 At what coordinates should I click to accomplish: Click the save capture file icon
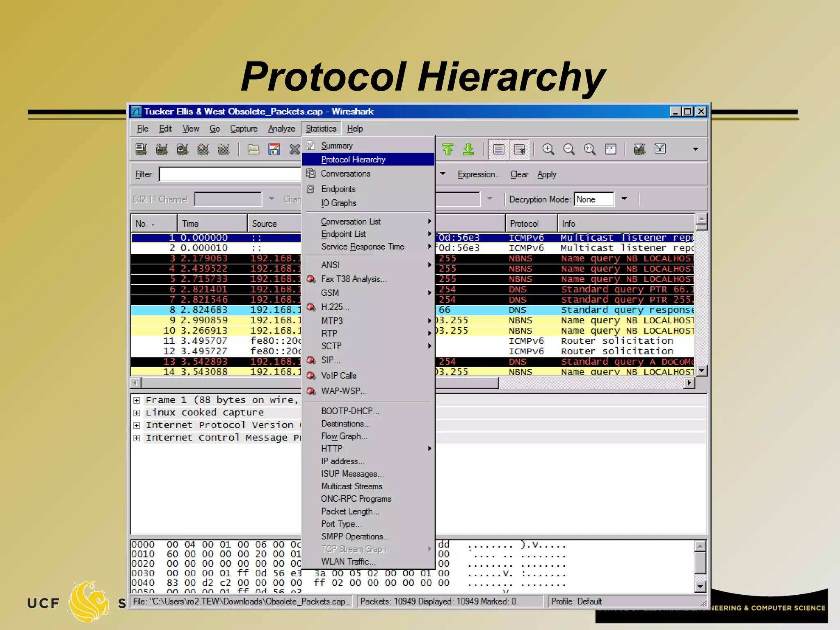[274, 149]
